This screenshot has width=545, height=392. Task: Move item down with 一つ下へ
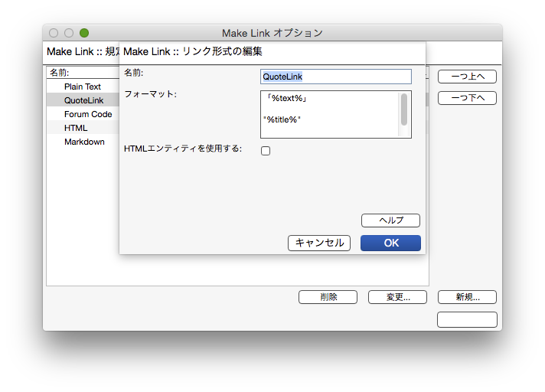point(467,98)
